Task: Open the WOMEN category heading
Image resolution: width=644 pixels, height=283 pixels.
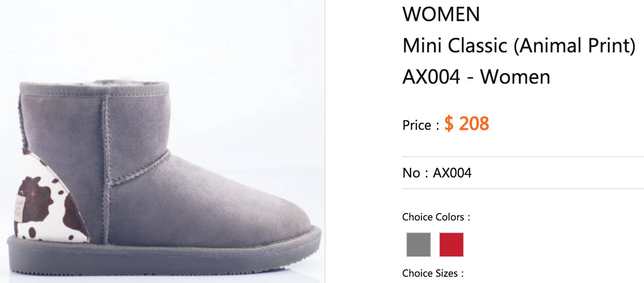Action: [x=441, y=14]
